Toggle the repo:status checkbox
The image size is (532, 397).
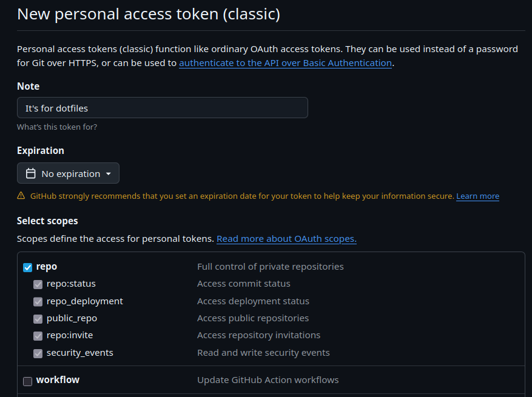point(38,284)
